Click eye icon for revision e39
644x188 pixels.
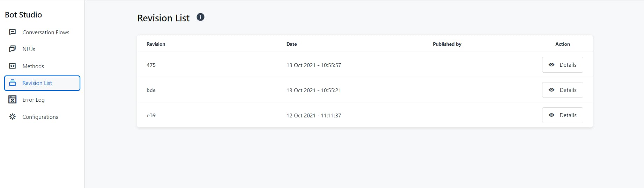pos(552,115)
